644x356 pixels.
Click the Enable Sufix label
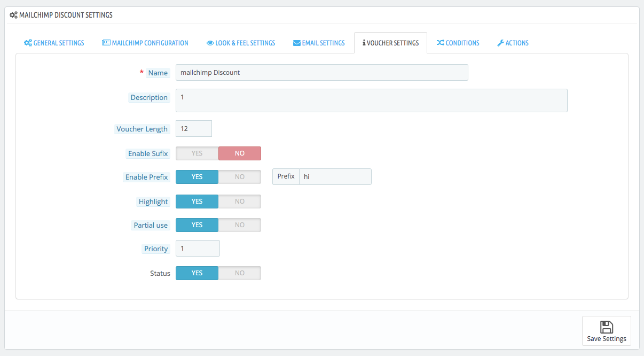click(x=148, y=154)
